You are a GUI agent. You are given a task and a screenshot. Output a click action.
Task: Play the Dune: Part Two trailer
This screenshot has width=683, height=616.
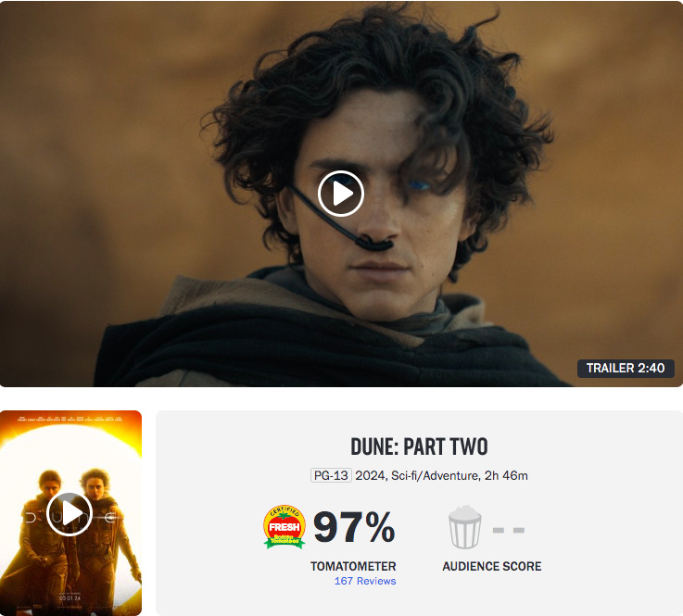(x=341, y=194)
